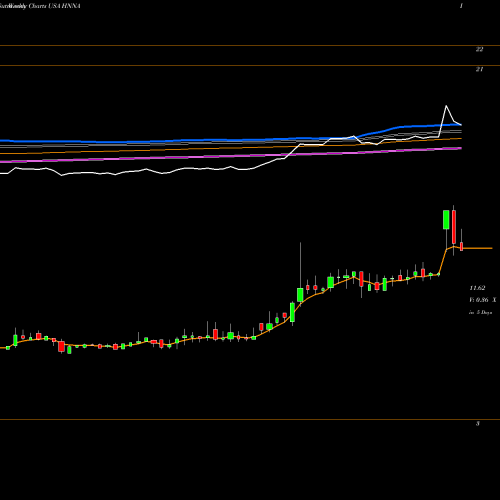Click the chart title ending in 'USA HNNA'
Image resolution: width=500 pixels, height=500 pixels.
pos(40,6)
